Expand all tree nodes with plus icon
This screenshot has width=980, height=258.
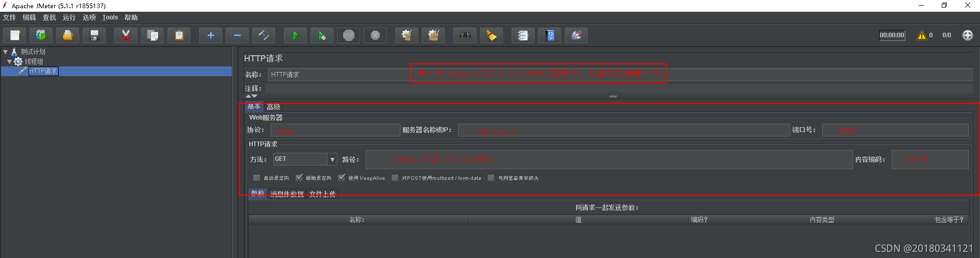coord(210,35)
